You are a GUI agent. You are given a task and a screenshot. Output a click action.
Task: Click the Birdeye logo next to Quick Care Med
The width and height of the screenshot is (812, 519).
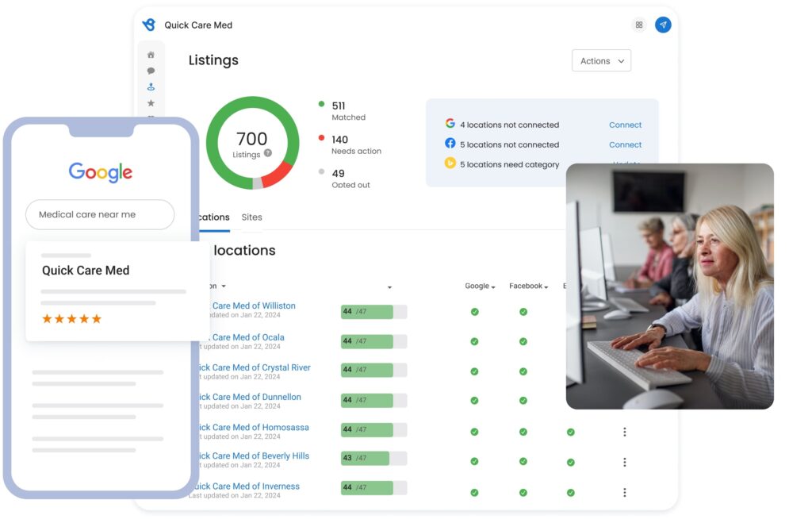pos(149,25)
